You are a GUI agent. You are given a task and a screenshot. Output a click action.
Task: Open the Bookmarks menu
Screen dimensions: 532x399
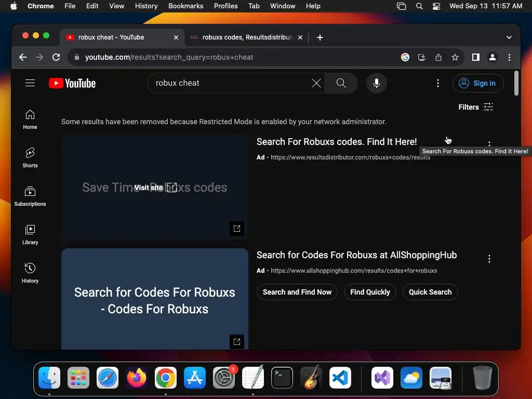185,6
